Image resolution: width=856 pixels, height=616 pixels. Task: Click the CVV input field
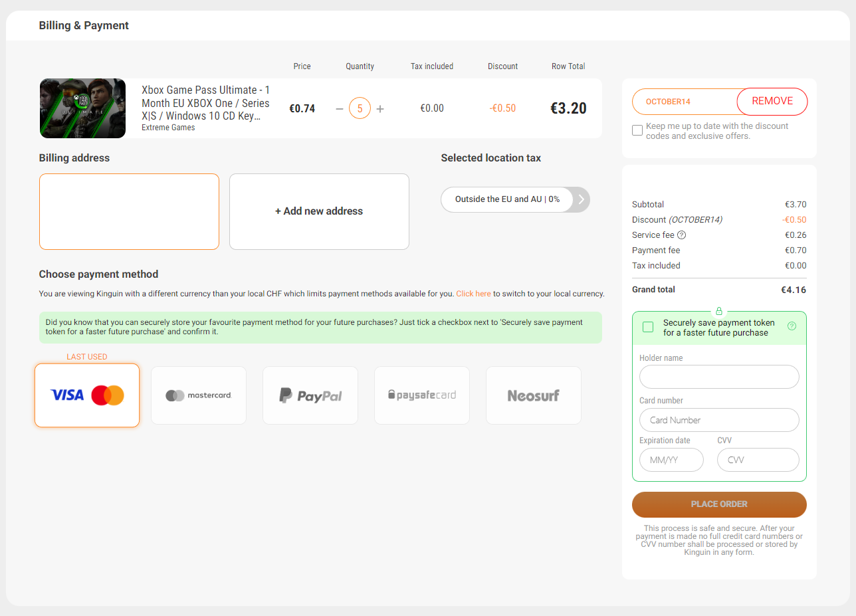tap(758, 460)
